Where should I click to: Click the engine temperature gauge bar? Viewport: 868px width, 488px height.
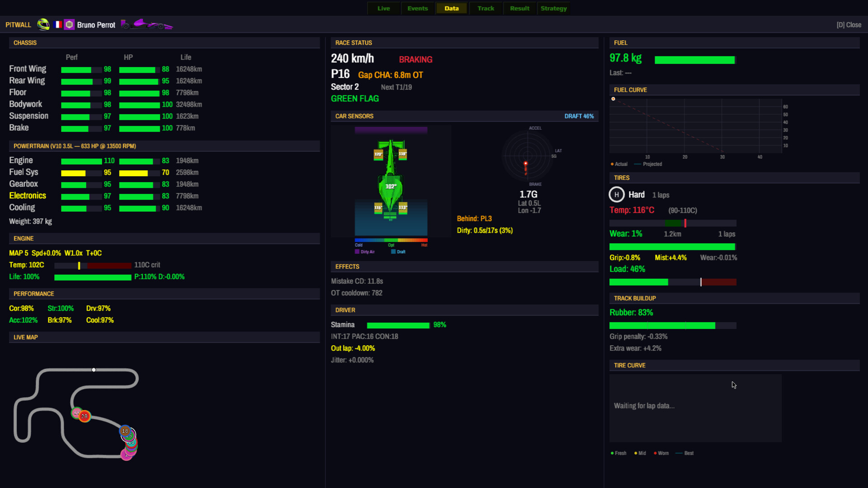(93, 266)
